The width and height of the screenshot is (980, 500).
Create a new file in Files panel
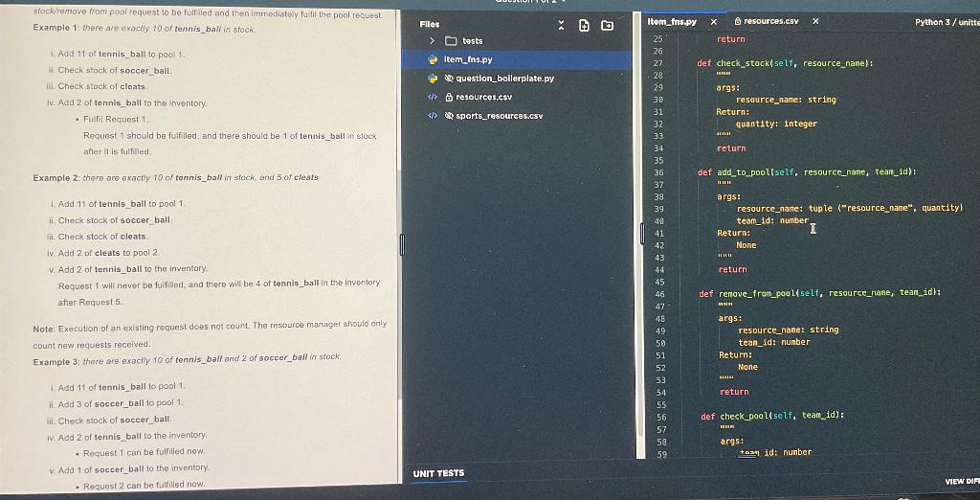coord(584,25)
